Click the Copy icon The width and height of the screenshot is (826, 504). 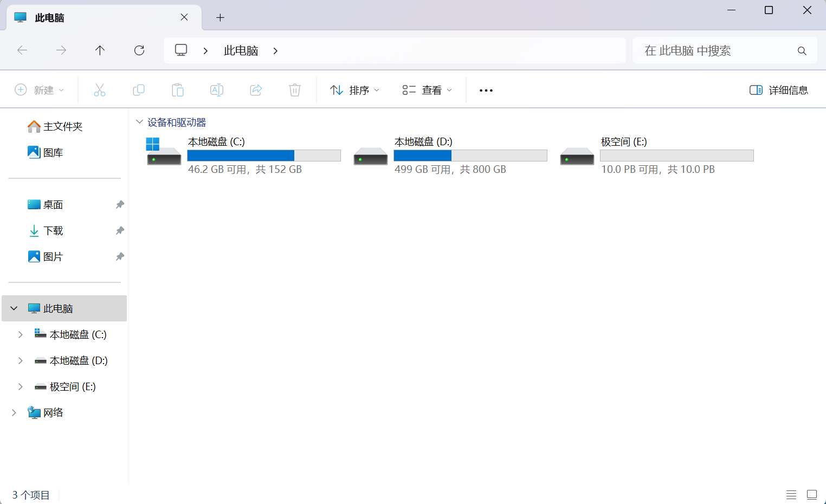pos(138,90)
